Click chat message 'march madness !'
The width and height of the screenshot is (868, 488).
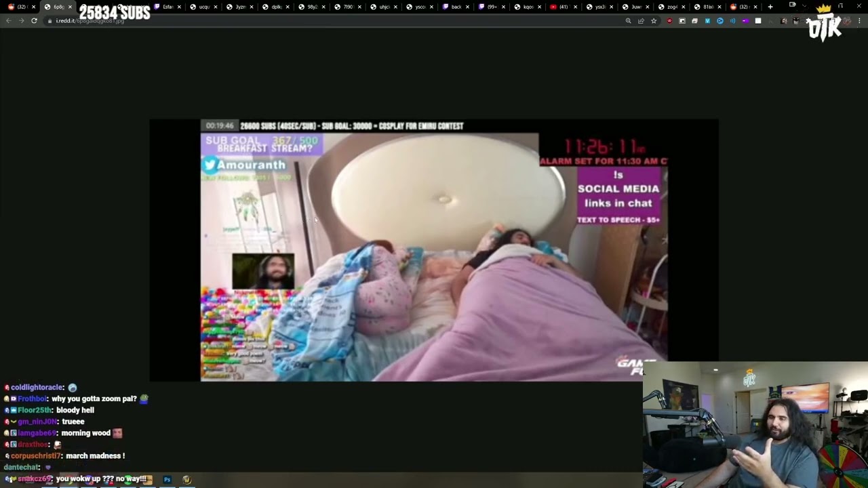click(96, 456)
